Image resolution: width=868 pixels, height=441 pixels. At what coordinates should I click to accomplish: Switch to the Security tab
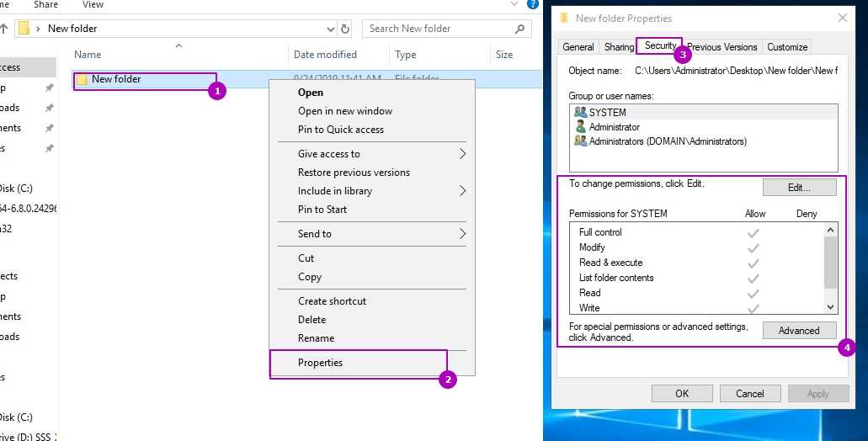pos(660,46)
